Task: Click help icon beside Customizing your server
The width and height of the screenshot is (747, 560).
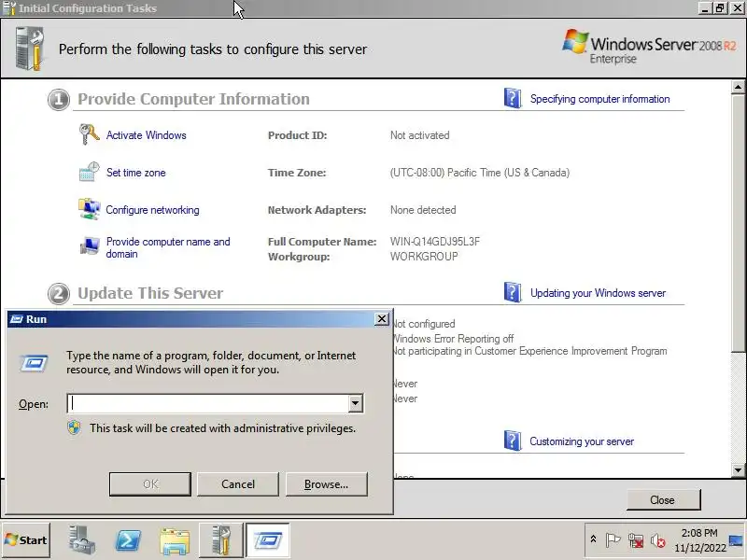Action: point(513,441)
